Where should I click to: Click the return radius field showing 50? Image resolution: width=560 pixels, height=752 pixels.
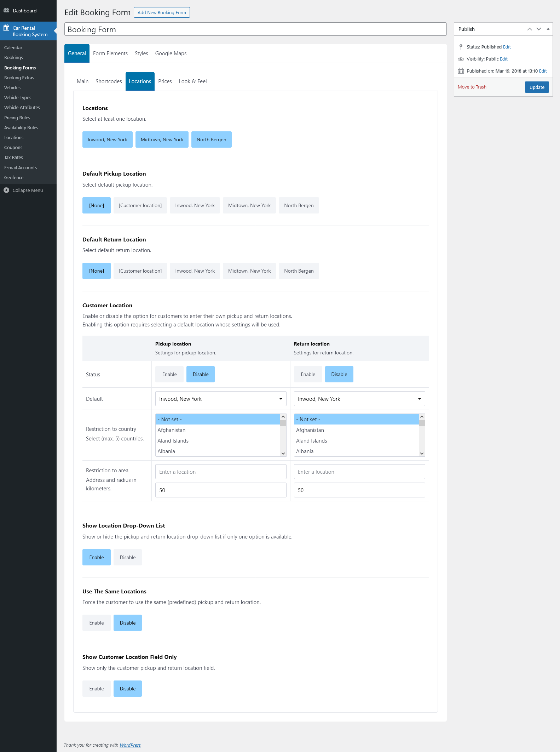coord(359,490)
